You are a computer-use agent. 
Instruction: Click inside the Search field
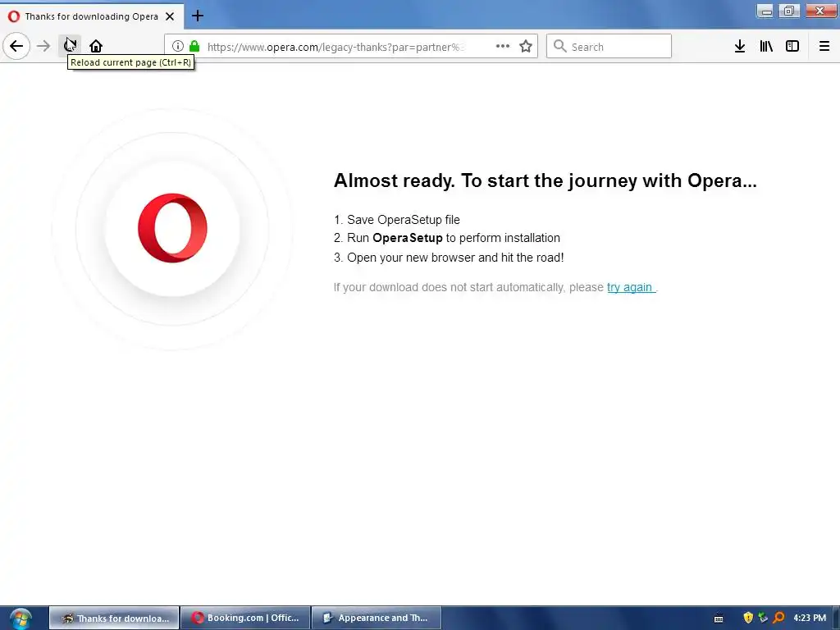(609, 47)
